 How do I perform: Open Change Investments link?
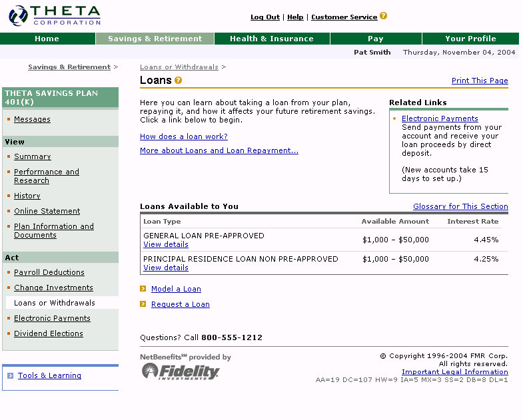pos(53,288)
